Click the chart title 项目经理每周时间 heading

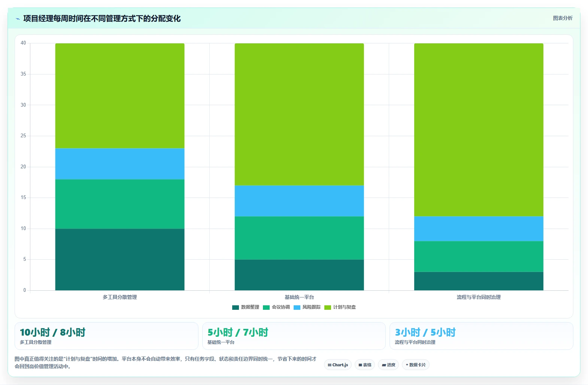pos(102,18)
